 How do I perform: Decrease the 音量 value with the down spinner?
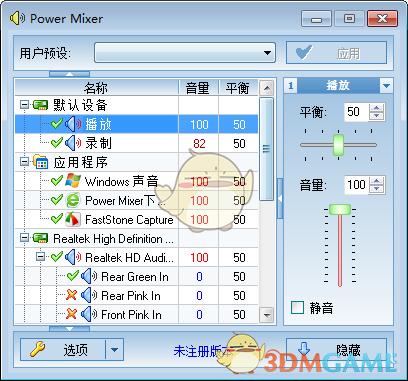point(377,189)
